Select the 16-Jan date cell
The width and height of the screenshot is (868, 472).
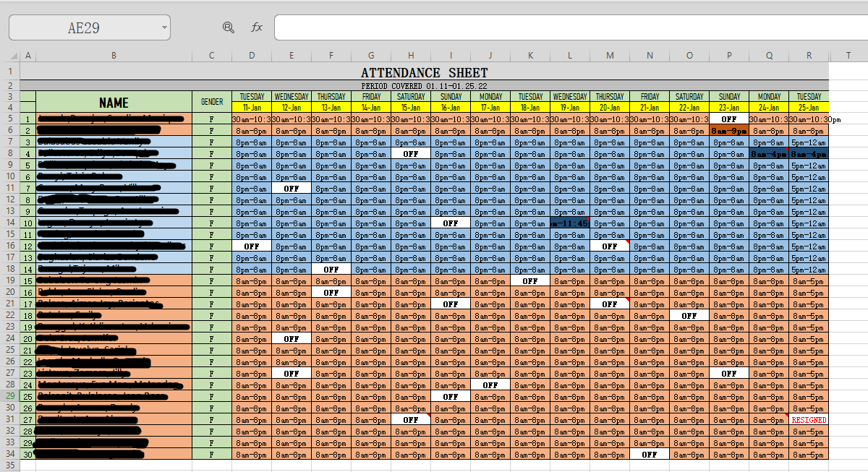[x=451, y=107]
